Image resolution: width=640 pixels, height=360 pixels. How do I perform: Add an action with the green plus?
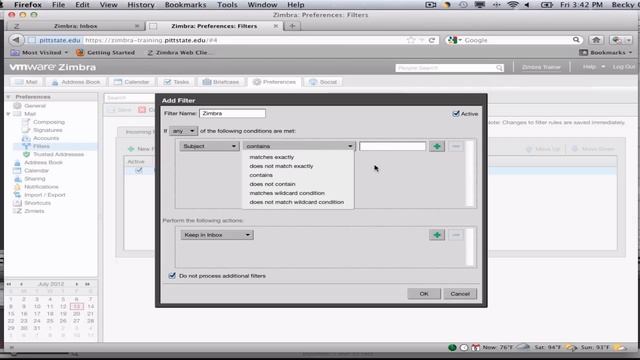[437, 235]
